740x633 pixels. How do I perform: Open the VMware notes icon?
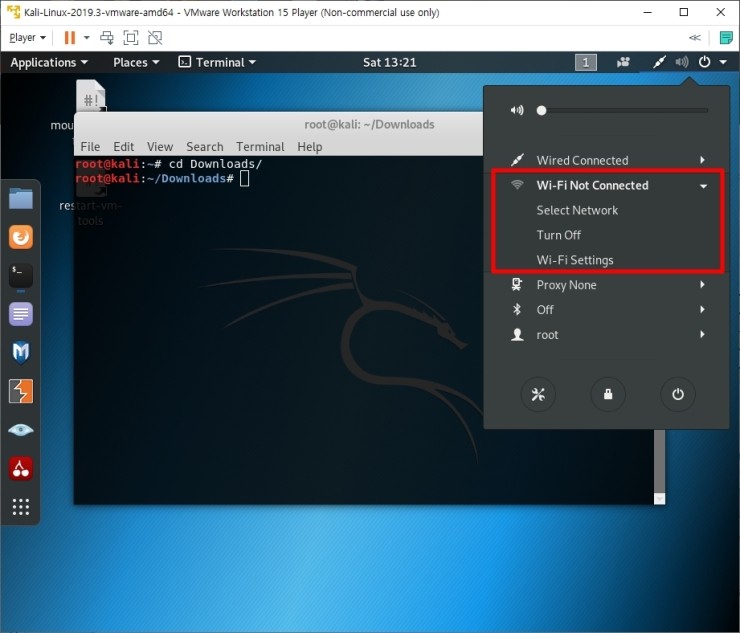point(726,37)
